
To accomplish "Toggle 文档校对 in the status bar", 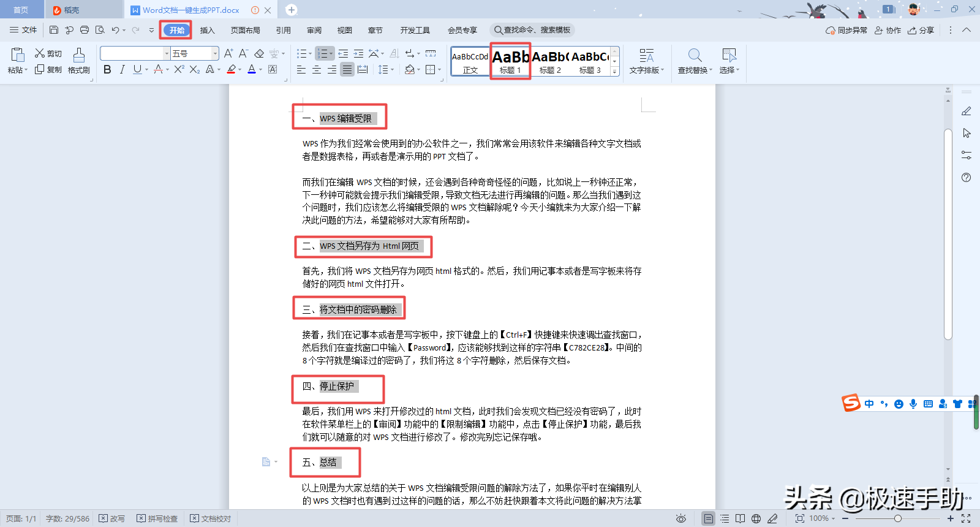I will 211,518.
